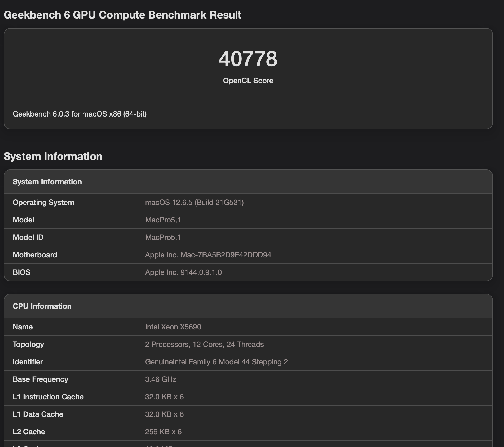Select the OpenCL Score label
Image resolution: width=504 pixels, height=447 pixels.
248,81
